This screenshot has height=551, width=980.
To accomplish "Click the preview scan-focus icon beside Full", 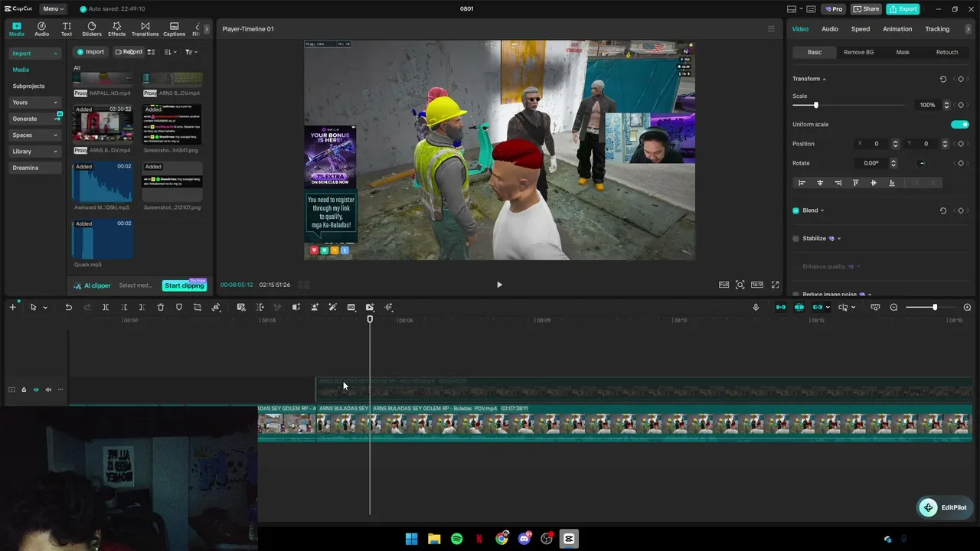I will (740, 285).
